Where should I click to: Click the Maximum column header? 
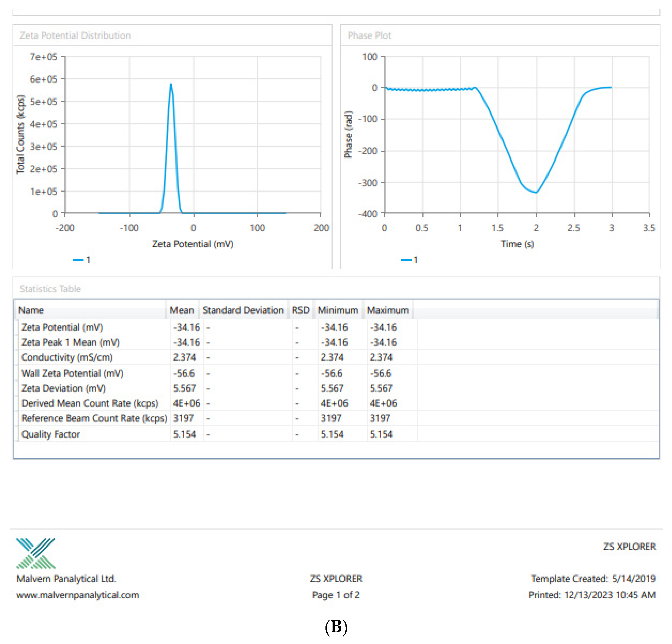(x=388, y=310)
